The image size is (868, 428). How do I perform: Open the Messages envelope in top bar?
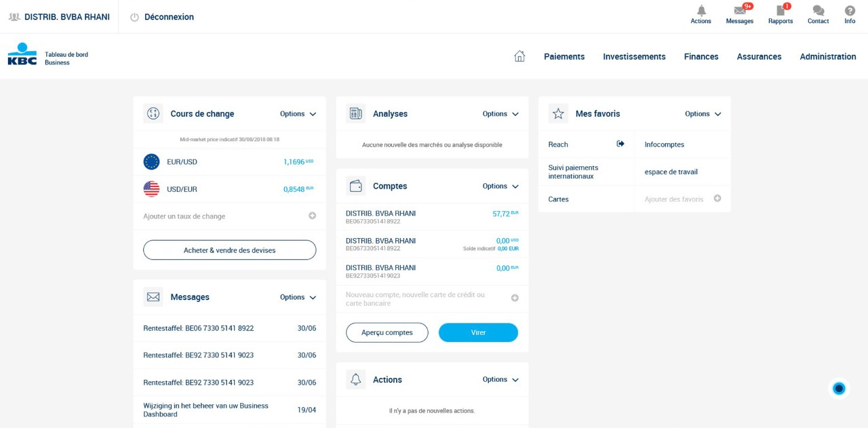(740, 11)
